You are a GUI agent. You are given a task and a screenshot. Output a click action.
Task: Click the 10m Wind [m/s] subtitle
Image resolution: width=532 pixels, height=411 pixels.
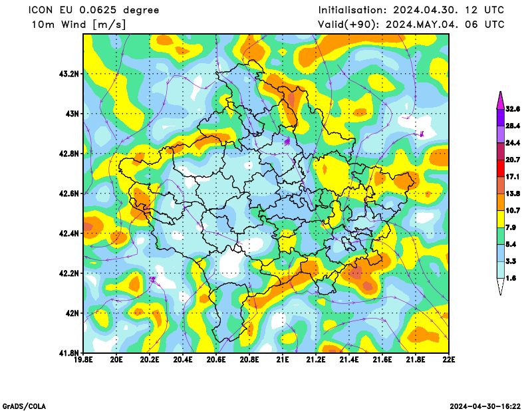[79, 25]
